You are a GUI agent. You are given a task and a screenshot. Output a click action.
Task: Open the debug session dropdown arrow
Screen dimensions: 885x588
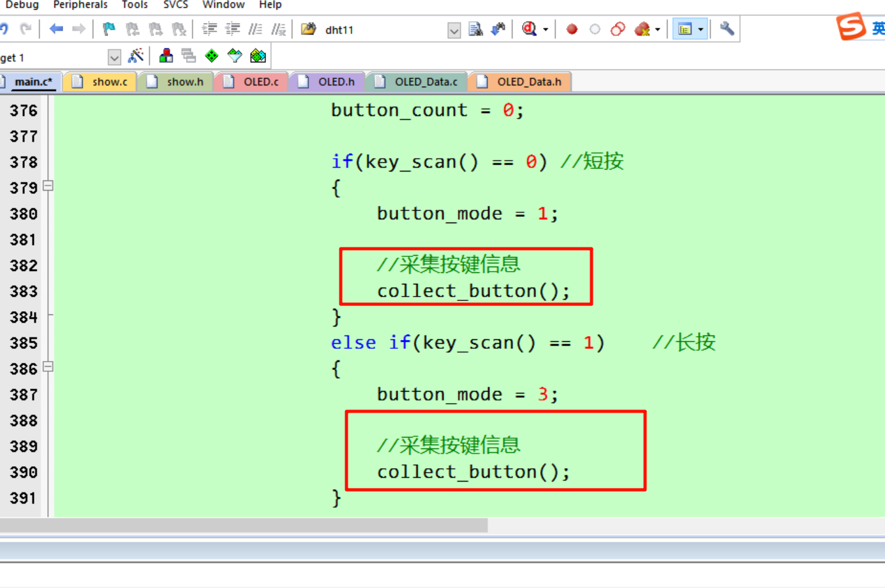click(x=546, y=29)
